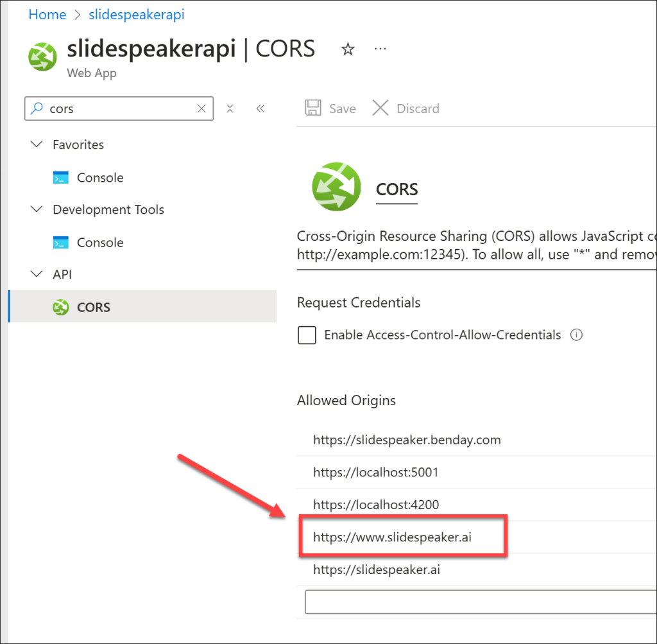Toggle expand/collapse all menu groups icon
This screenshot has height=644, width=657.
(230, 109)
